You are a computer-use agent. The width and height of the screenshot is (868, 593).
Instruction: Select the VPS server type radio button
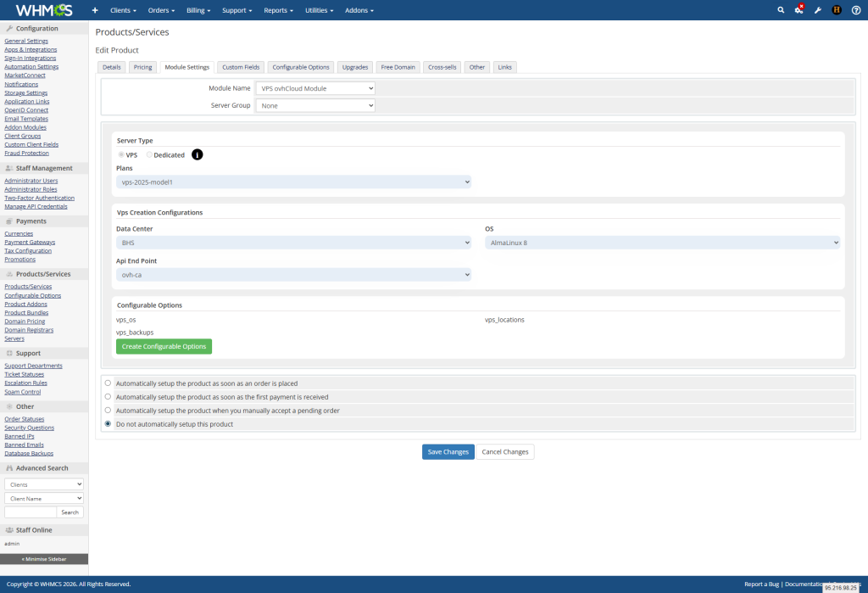click(x=120, y=154)
